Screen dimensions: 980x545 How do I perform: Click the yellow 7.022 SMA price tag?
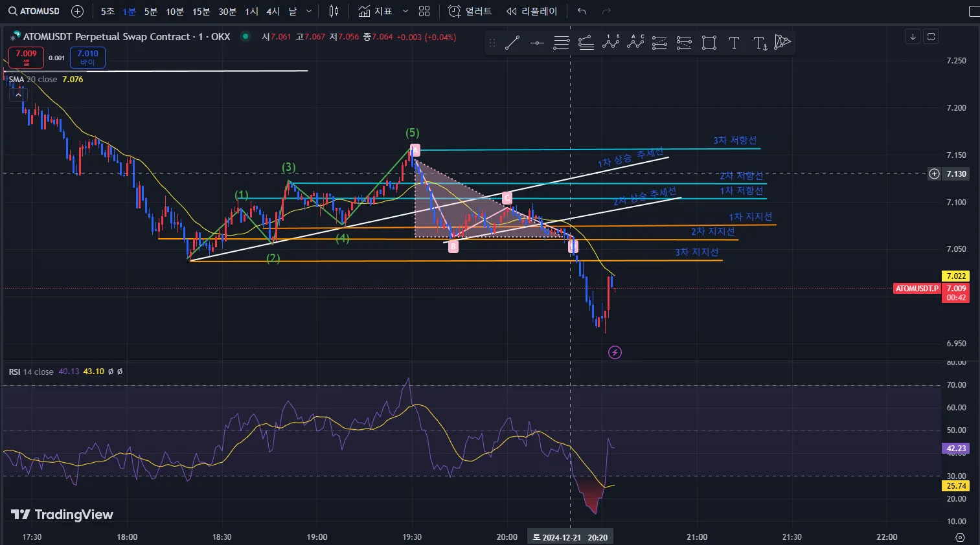(955, 276)
